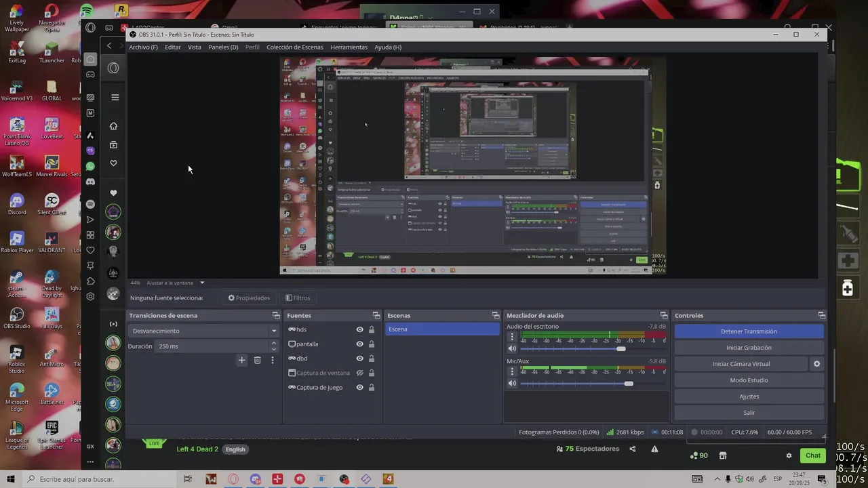Pop out the Transiciones de escena panel
The image size is (868, 488).
click(x=276, y=316)
